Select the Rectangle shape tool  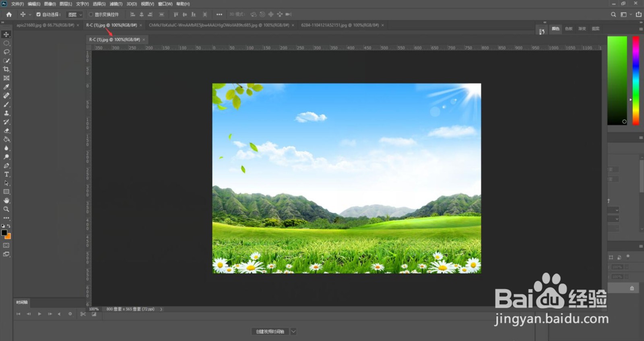pos(6,192)
